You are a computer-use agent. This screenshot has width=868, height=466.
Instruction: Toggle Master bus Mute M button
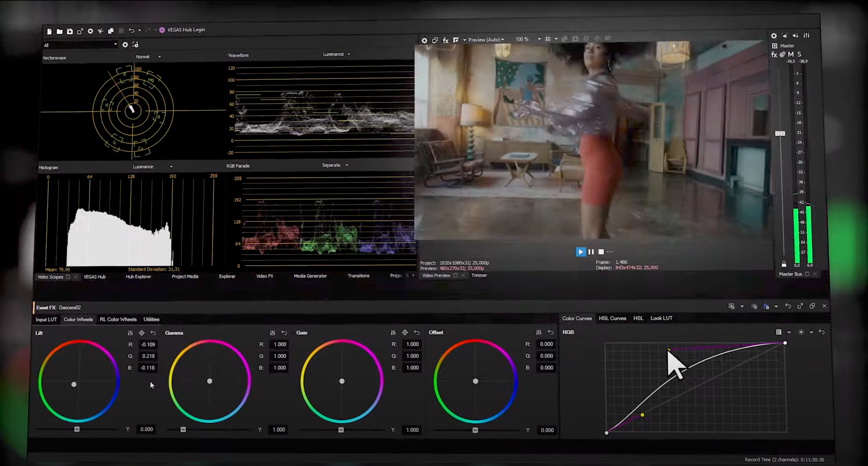(790, 54)
